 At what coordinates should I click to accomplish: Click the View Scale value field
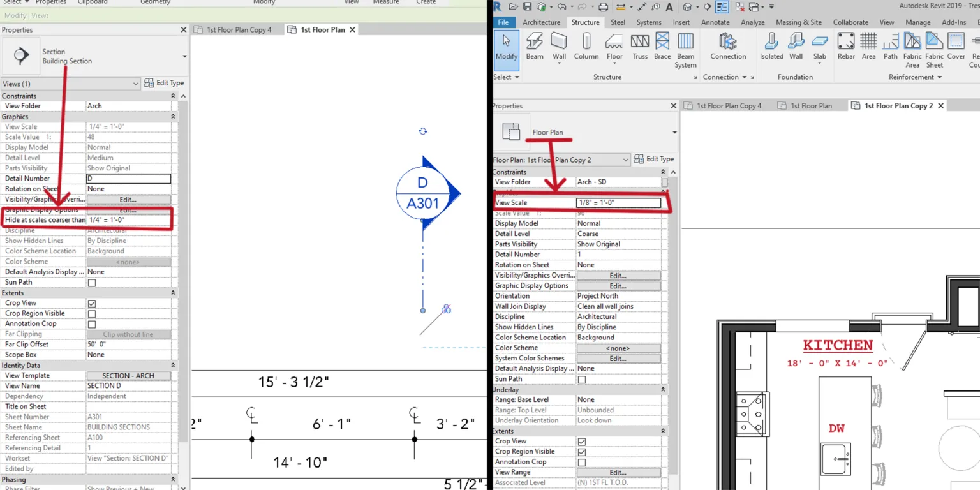click(618, 202)
